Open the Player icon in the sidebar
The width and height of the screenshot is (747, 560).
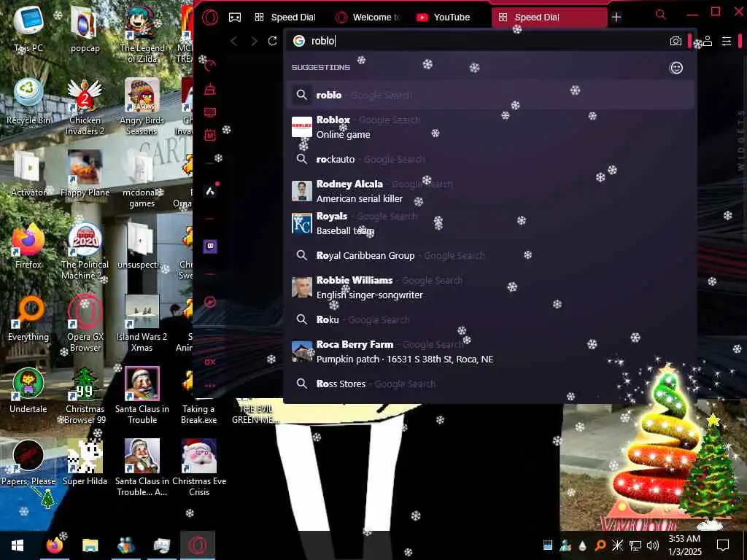(210, 302)
